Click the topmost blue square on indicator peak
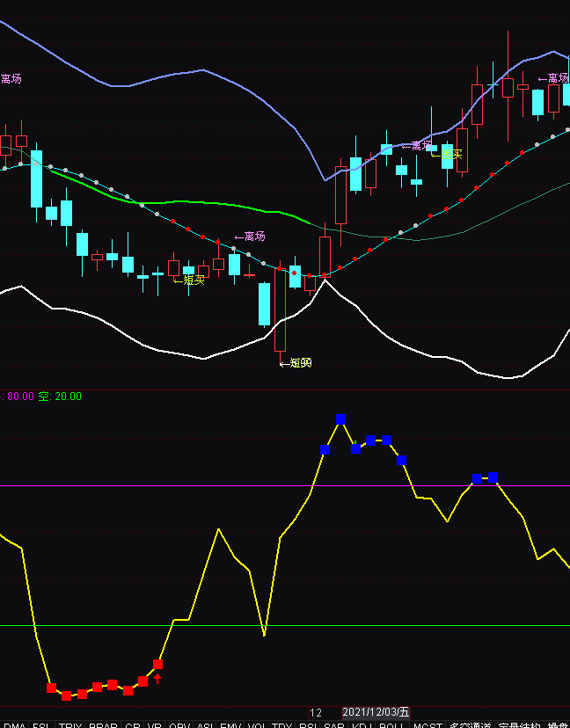The image size is (570, 728). (340, 419)
